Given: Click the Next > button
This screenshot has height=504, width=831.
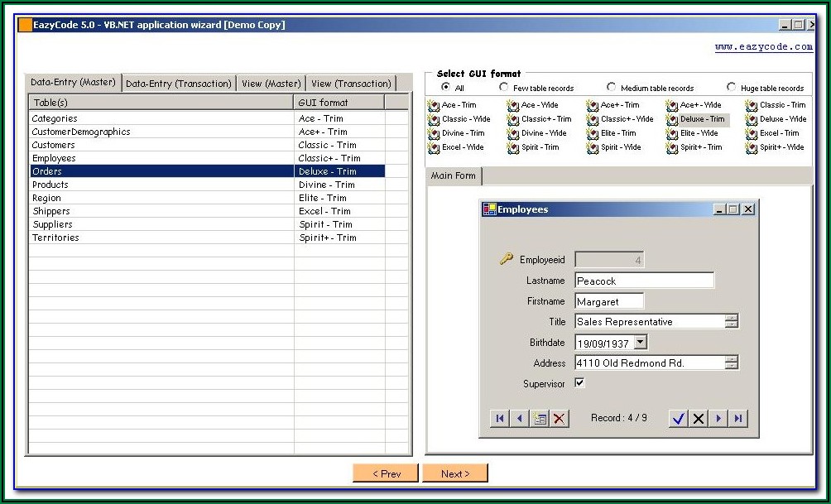Looking at the screenshot, I should (454, 473).
